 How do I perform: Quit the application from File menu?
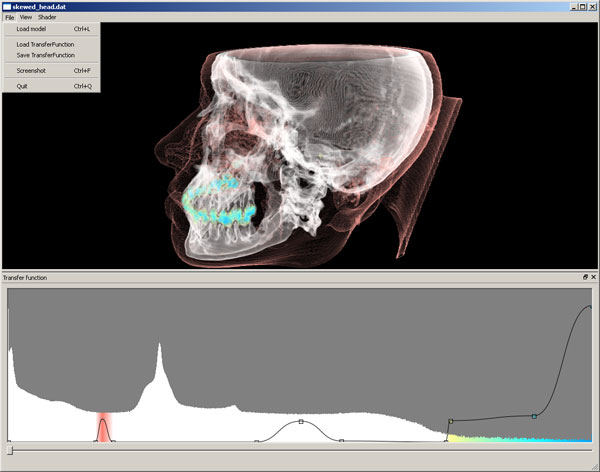(23, 86)
